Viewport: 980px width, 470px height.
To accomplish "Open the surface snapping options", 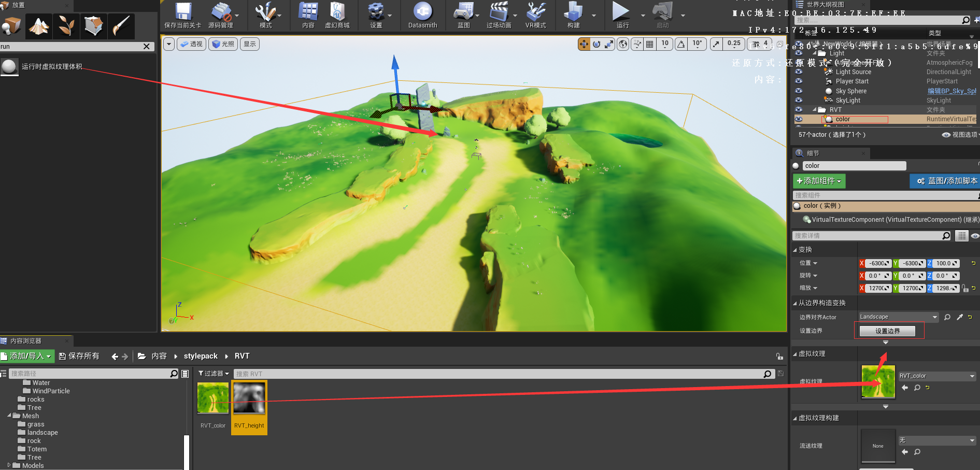I will point(637,44).
